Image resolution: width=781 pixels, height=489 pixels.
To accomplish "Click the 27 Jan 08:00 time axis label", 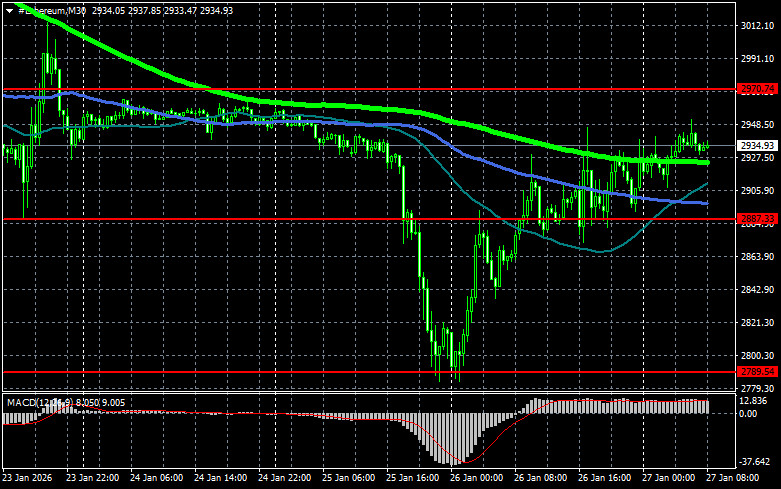I will tap(745, 478).
